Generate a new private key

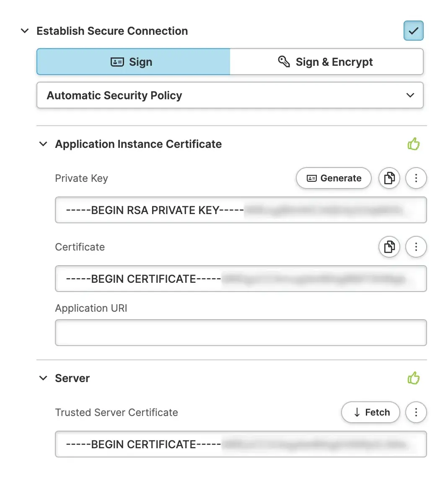[x=334, y=178]
